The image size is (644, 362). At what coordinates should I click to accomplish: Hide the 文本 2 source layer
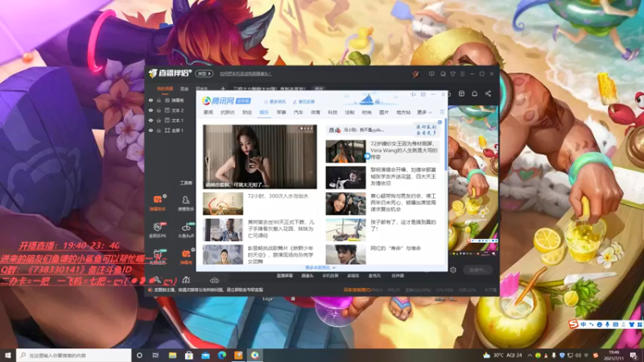[x=151, y=110]
